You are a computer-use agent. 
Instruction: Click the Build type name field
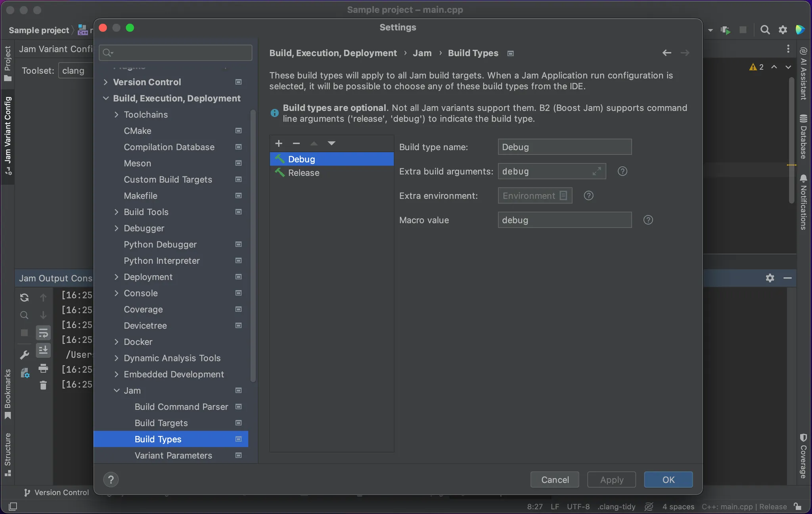coord(565,147)
